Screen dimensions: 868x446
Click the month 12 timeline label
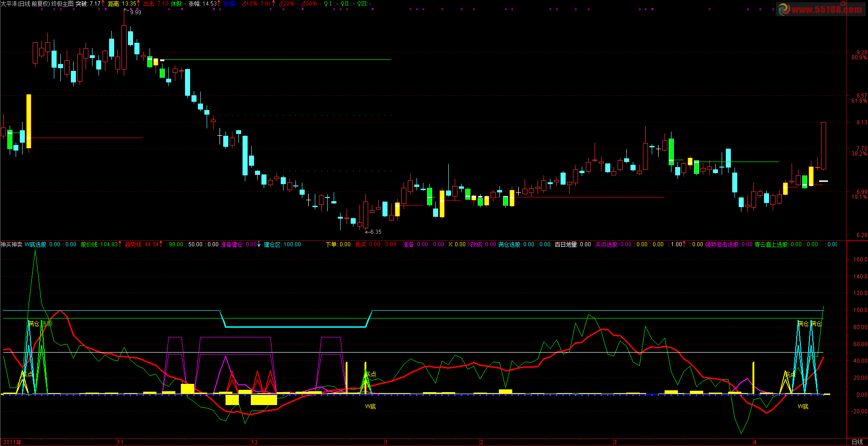click(x=255, y=442)
